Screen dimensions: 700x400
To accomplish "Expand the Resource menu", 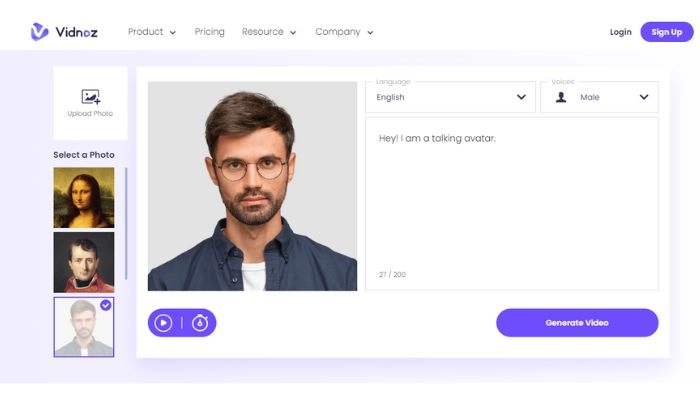I will pos(269,32).
